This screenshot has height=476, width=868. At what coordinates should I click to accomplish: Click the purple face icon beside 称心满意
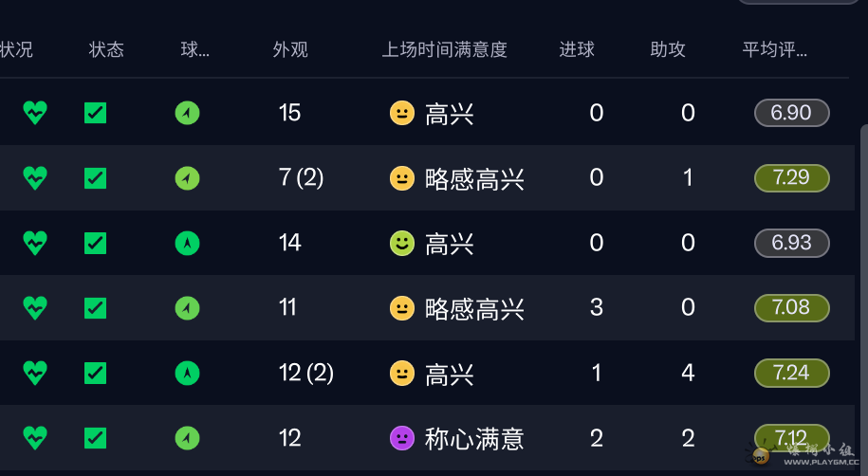click(402, 438)
